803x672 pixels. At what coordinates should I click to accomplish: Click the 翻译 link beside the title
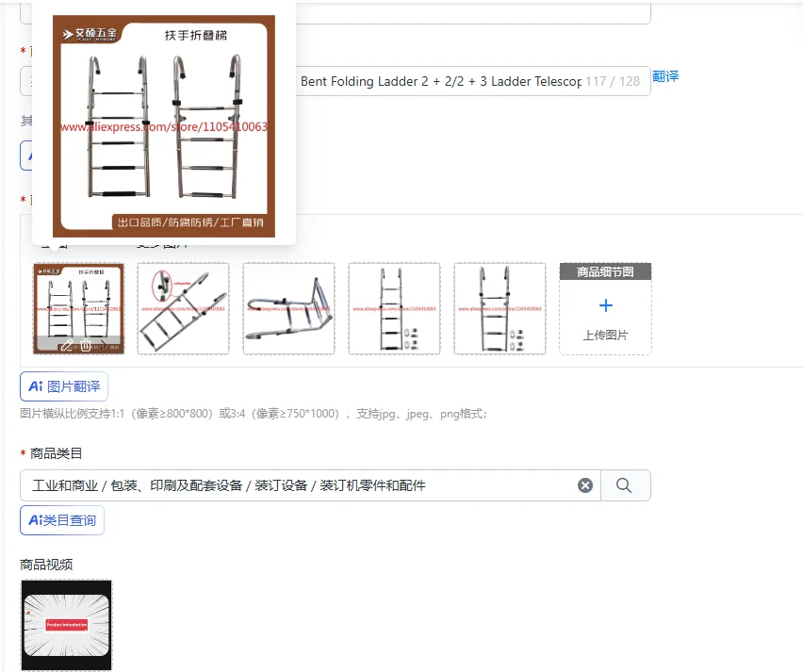tap(665, 76)
